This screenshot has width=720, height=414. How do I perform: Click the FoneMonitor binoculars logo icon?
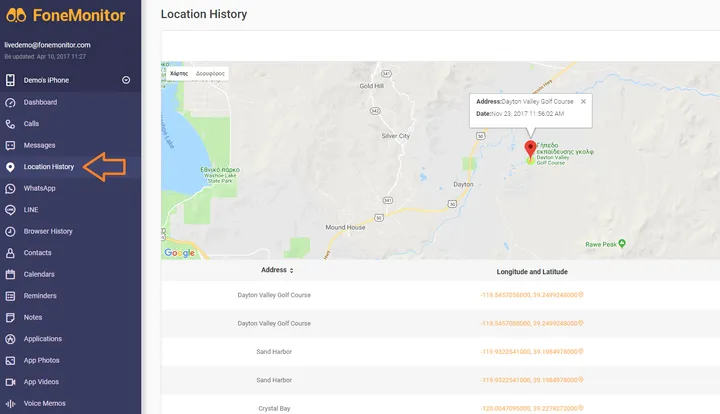16,15
